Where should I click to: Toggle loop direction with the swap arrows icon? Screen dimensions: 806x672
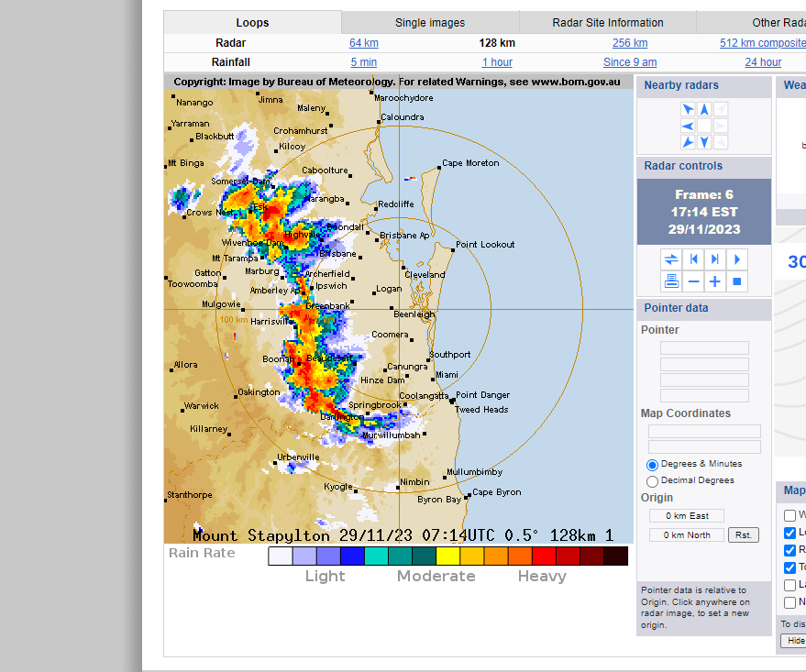(671, 259)
